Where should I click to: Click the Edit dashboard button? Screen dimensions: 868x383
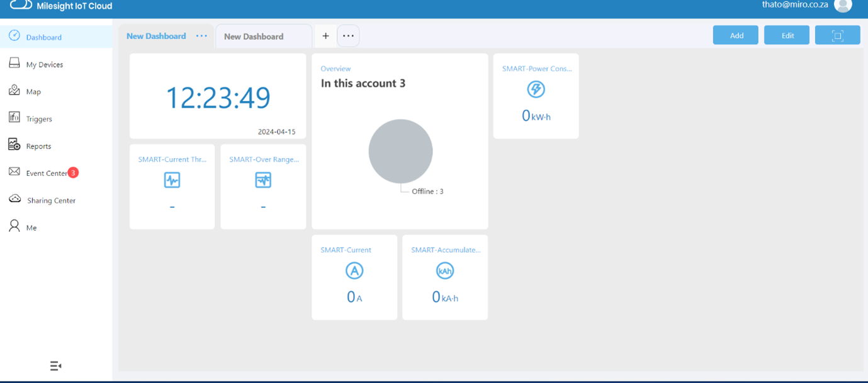coord(787,36)
